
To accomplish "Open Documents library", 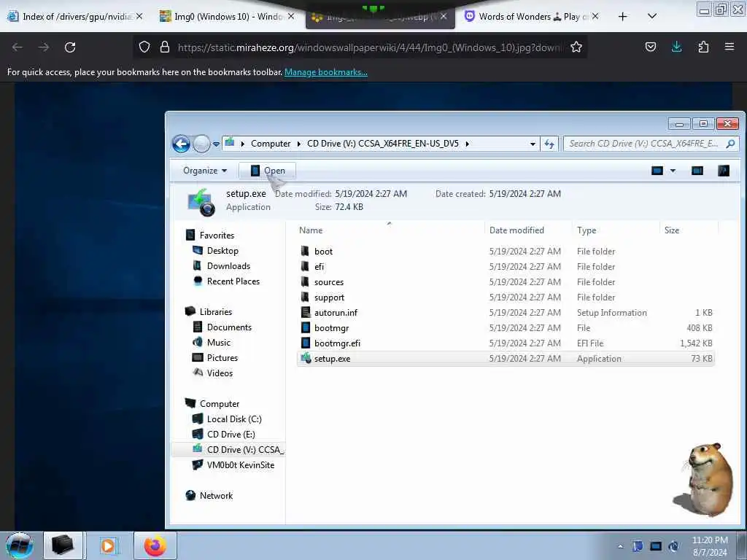I will point(229,327).
